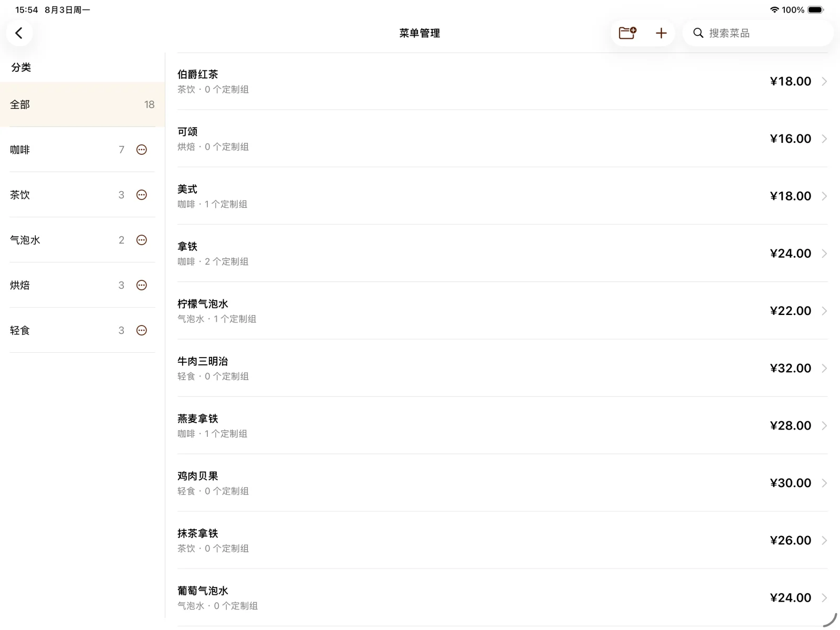The image size is (840, 630).
Task: Open the 燕麦拿铁 item name
Action: tap(197, 418)
